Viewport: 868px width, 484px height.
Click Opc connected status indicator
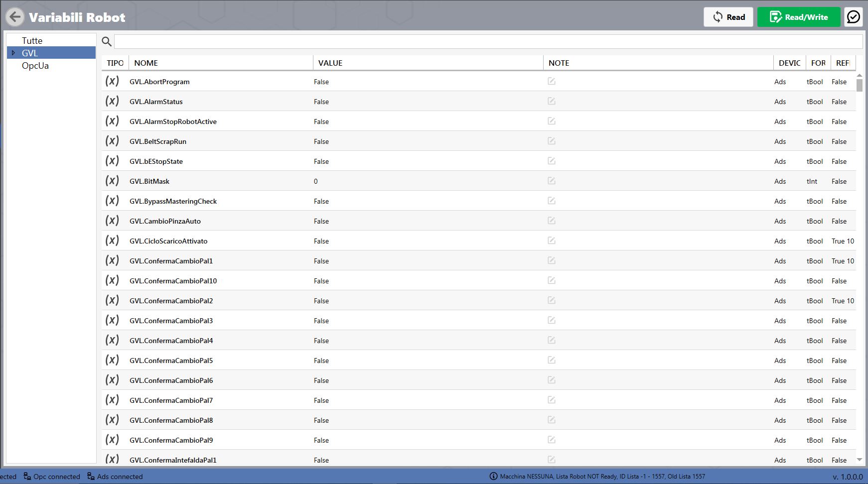52,477
